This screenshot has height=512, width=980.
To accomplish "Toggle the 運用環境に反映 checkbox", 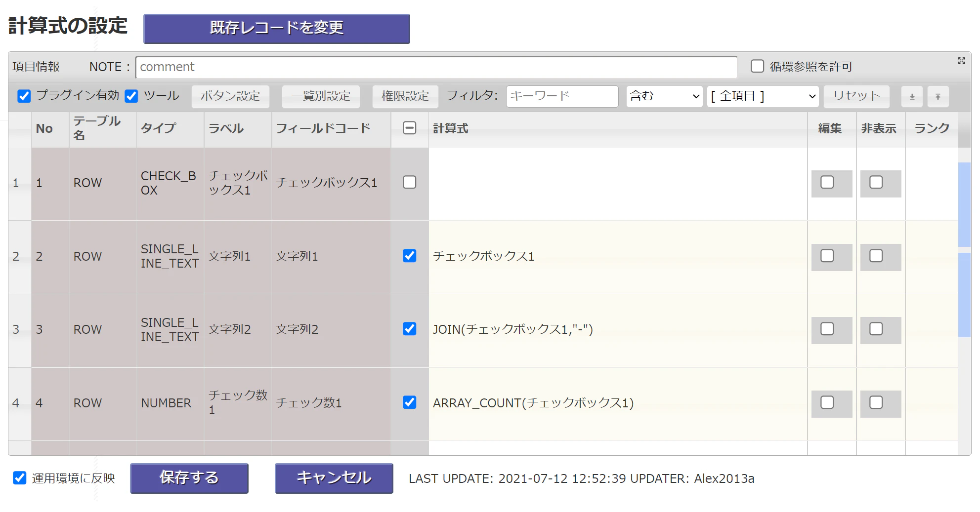I will (x=20, y=478).
